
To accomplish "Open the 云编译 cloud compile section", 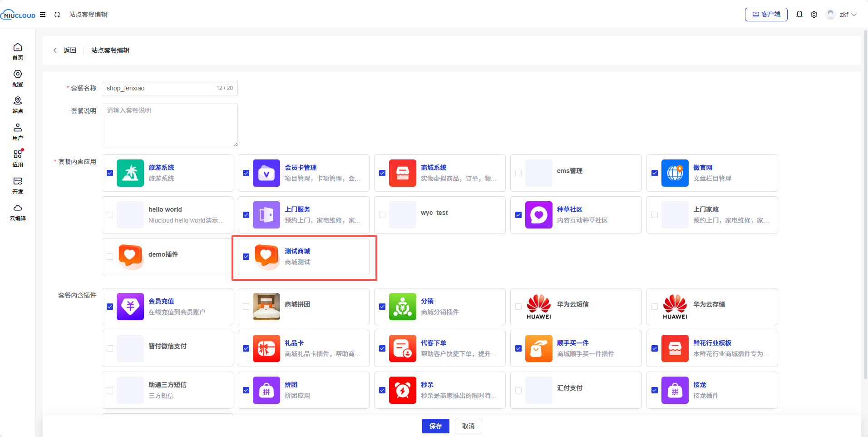I will (x=18, y=212).
